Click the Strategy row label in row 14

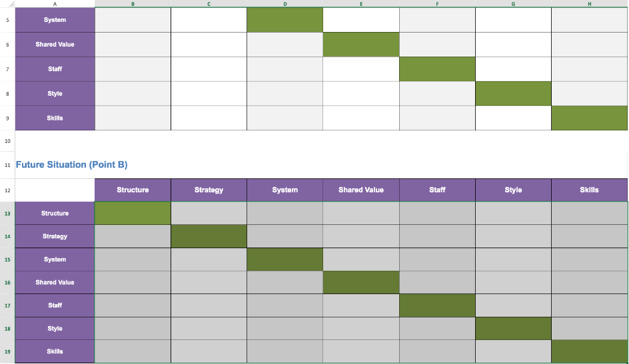[55, 236]
